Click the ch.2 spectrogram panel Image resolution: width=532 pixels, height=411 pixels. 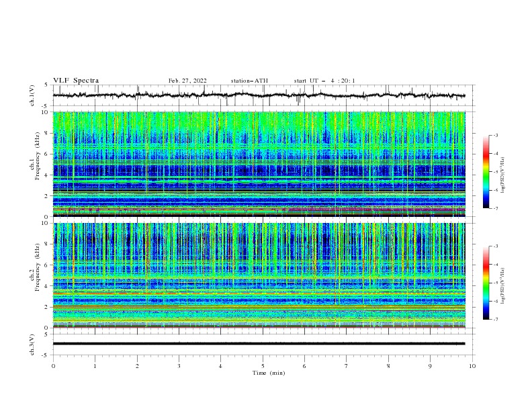click(x=259, y=275)
